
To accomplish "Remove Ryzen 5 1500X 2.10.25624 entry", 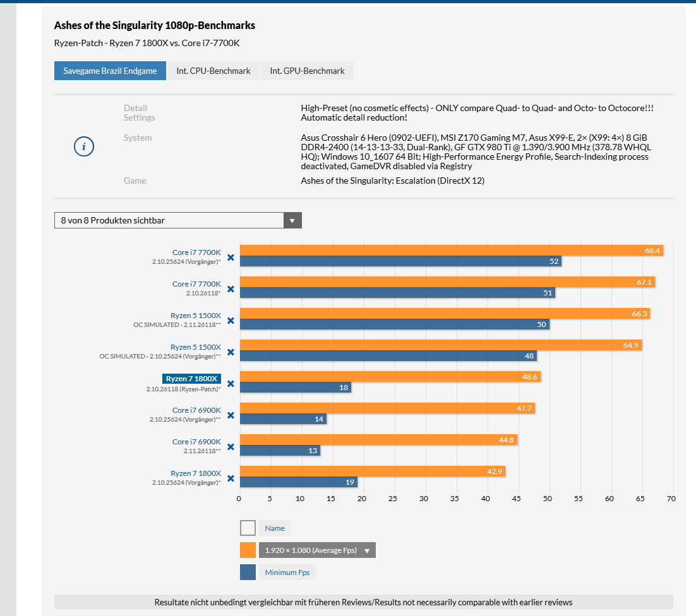I will click(231, 352).
